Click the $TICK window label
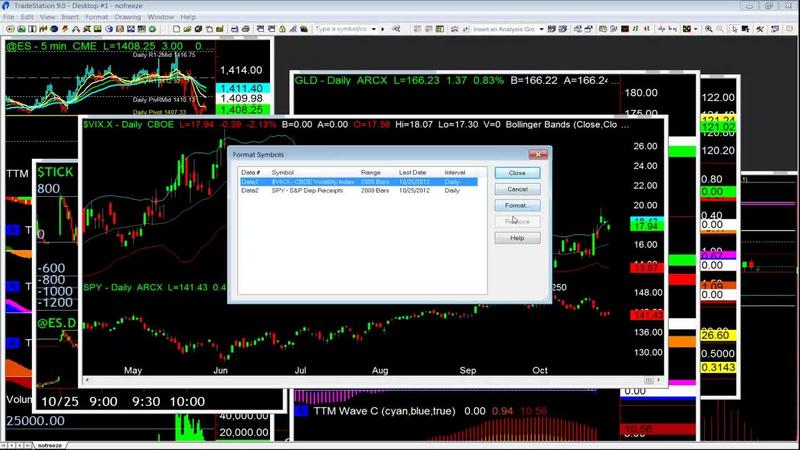The height and width of the screenshot is (450, 800). click(x=55, y=172)
